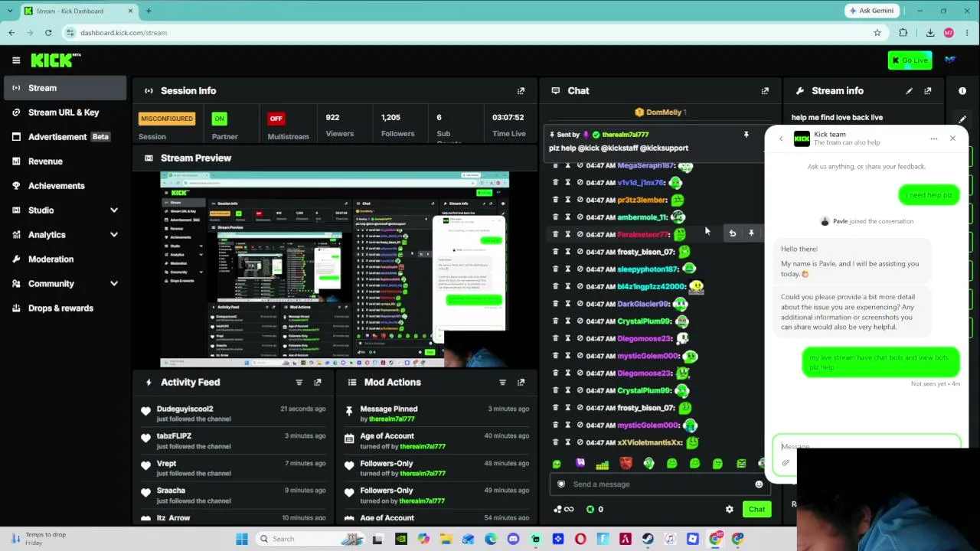The height and width of the screenshot is (551, 980).
Task: Open a new Chrome tab
Action: [149, 11]
